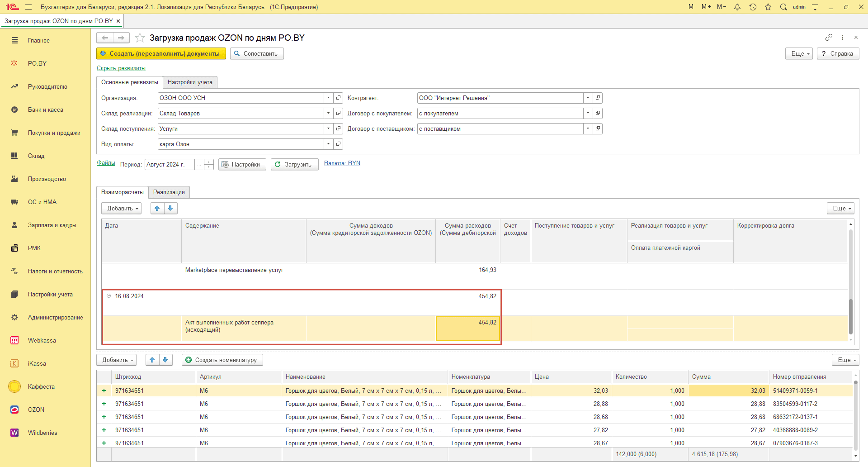Move goods table row up arrow
Screen dimensions: 868x467
point(152,360)
